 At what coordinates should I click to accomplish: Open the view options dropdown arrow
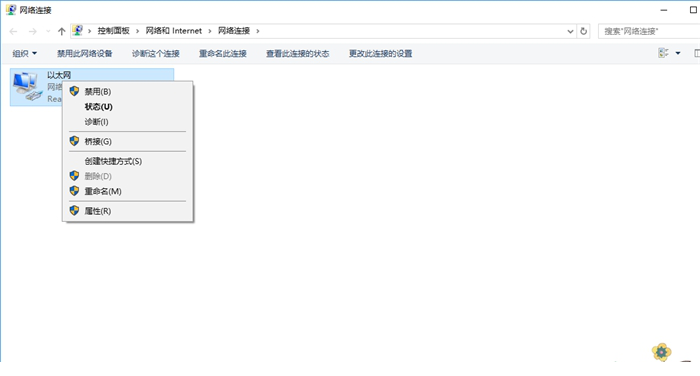[678, 54]
